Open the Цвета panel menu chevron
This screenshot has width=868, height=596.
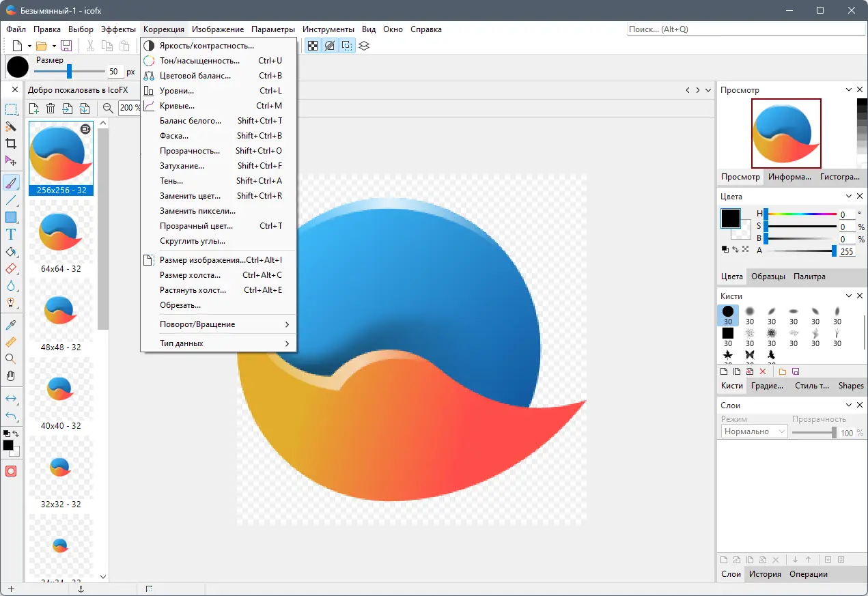849,197
